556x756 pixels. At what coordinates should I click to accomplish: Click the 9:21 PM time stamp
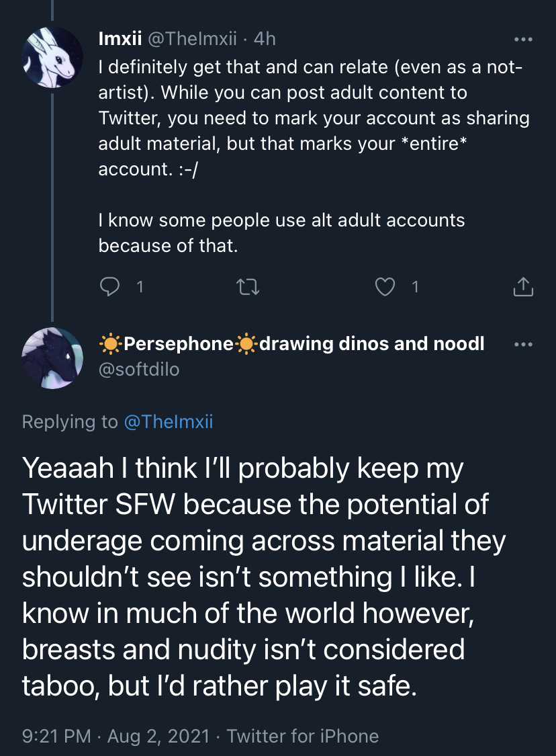(x=56, y=736)
